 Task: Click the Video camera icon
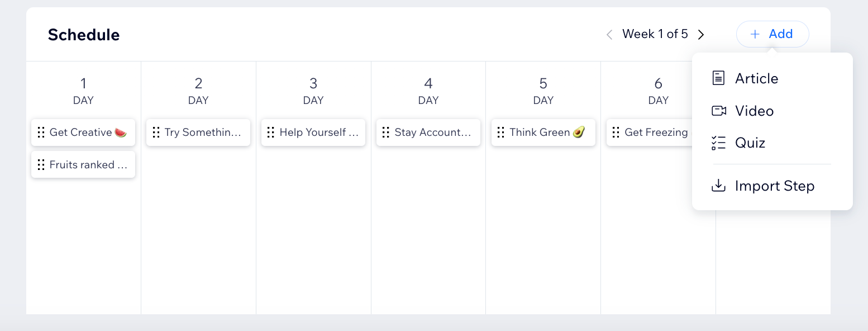pos(718,111)
